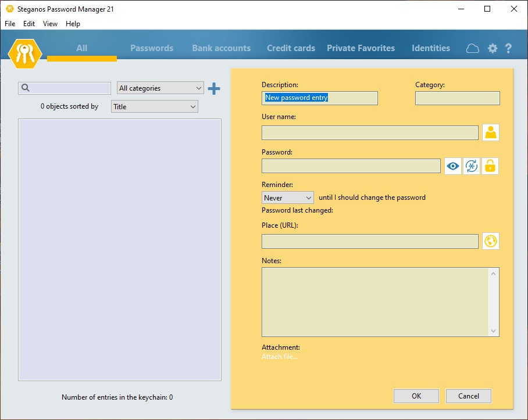The image size is (528, 420).
Task: Open the Edit menu
Action: (28, 24)
